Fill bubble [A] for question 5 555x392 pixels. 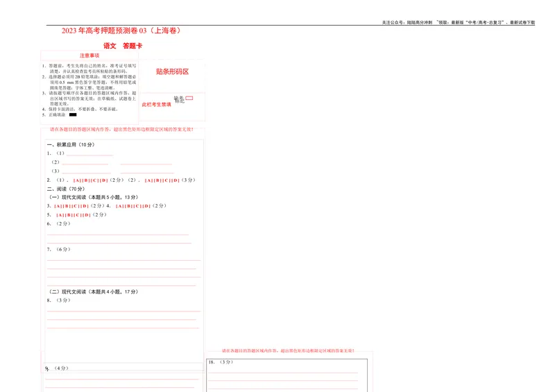click(60, 215)
